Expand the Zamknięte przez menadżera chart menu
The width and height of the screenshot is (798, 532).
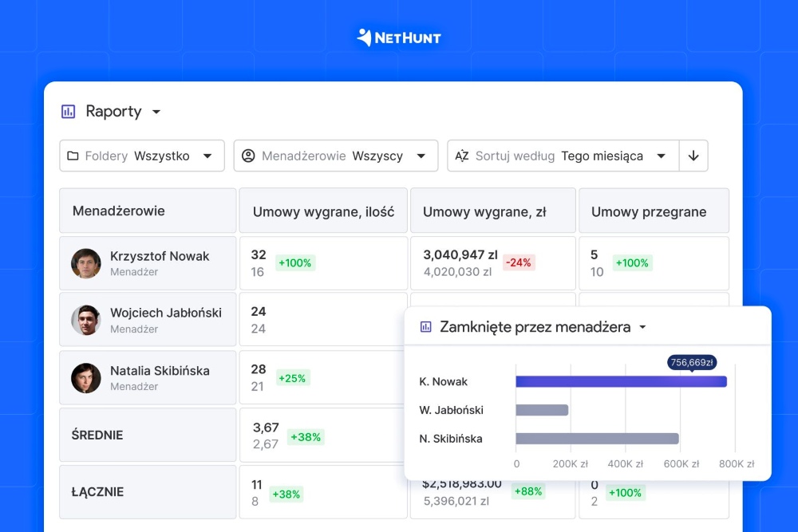pyautogui.click(x=642, y=327)
